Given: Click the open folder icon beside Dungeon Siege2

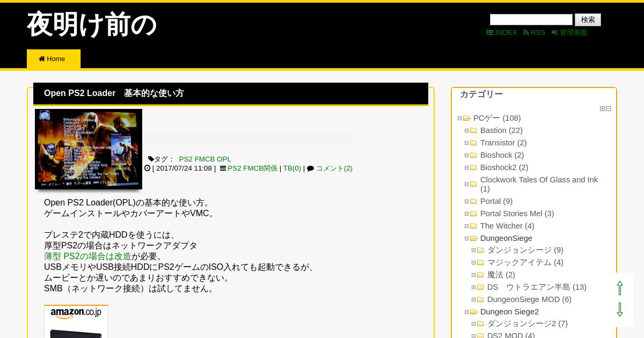Looking at the screenshot, I should [x=474, y=312].
